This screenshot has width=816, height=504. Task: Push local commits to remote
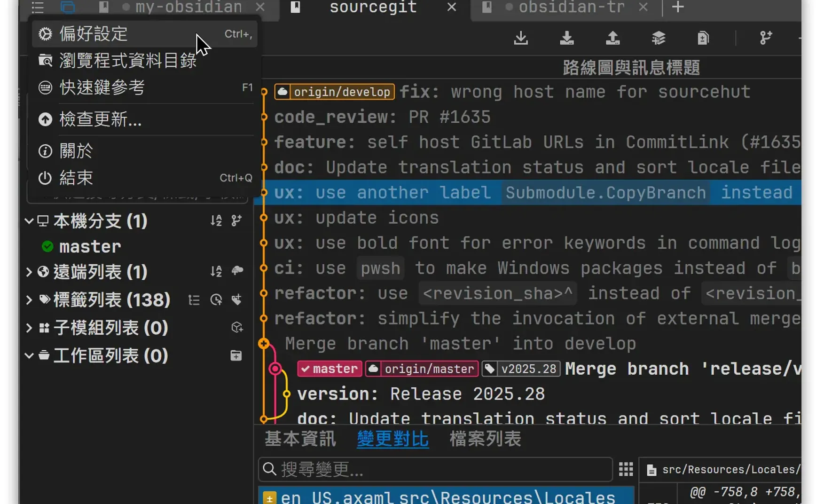[x=612, y=38]
